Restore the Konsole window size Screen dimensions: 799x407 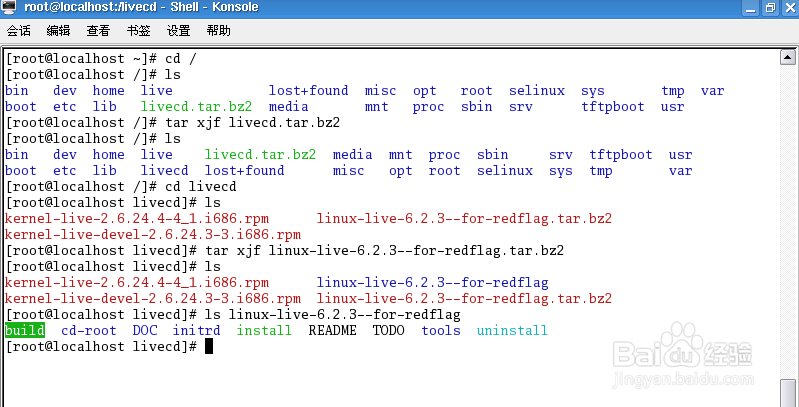point(770,8)
